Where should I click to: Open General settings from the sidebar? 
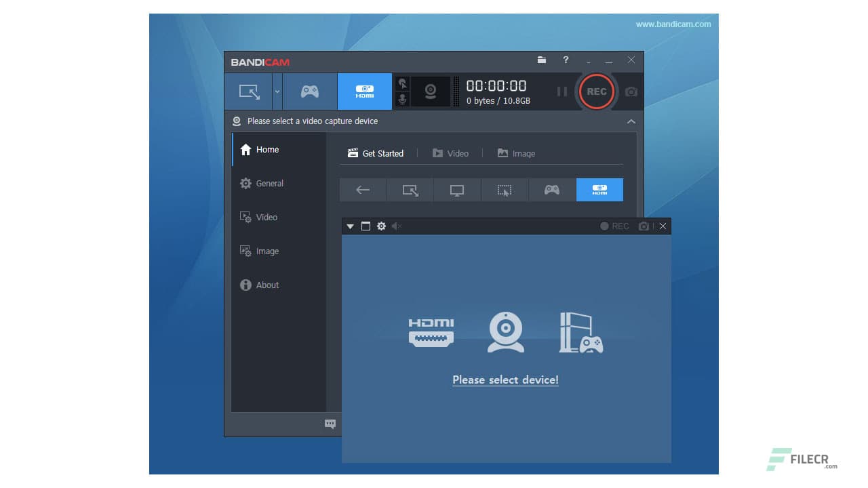[x=269, y=183]
